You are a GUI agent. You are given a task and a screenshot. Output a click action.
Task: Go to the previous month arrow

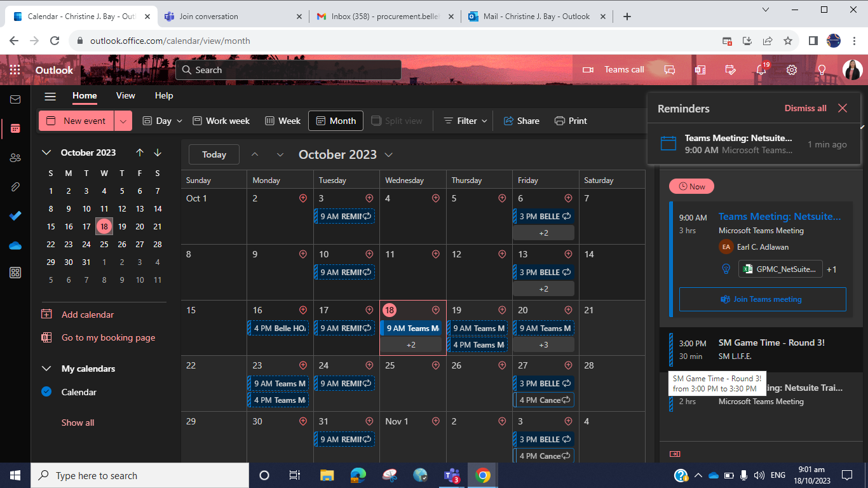point(255,154)
